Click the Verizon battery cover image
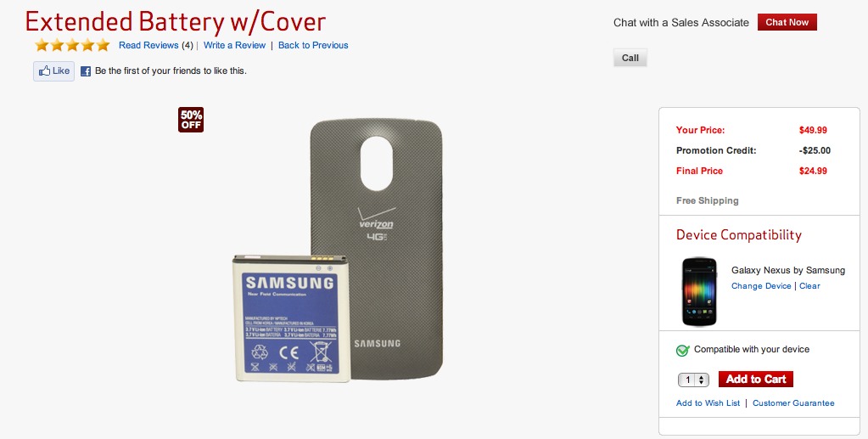868x439 pixels. (377, 250)
